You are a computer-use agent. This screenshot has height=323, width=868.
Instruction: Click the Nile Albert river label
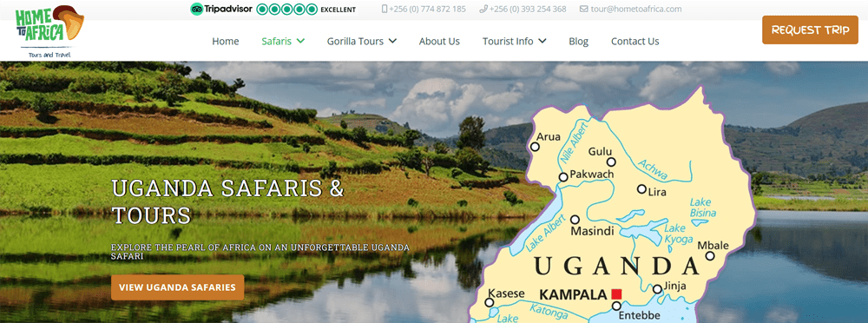575,143
